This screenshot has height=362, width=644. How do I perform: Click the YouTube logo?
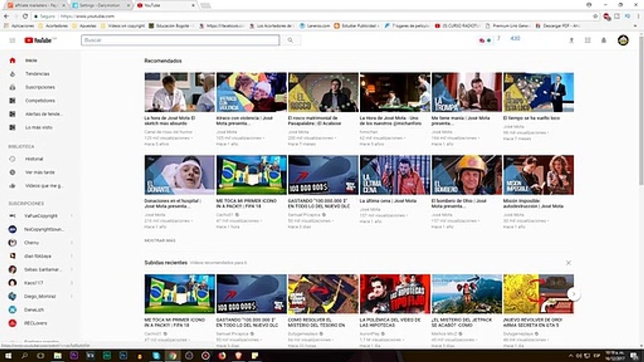[x=40, y=40]
